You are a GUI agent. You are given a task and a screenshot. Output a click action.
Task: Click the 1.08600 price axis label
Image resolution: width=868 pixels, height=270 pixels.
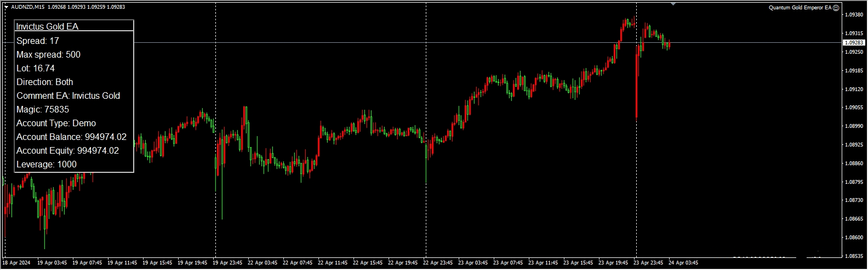[854, 238]
